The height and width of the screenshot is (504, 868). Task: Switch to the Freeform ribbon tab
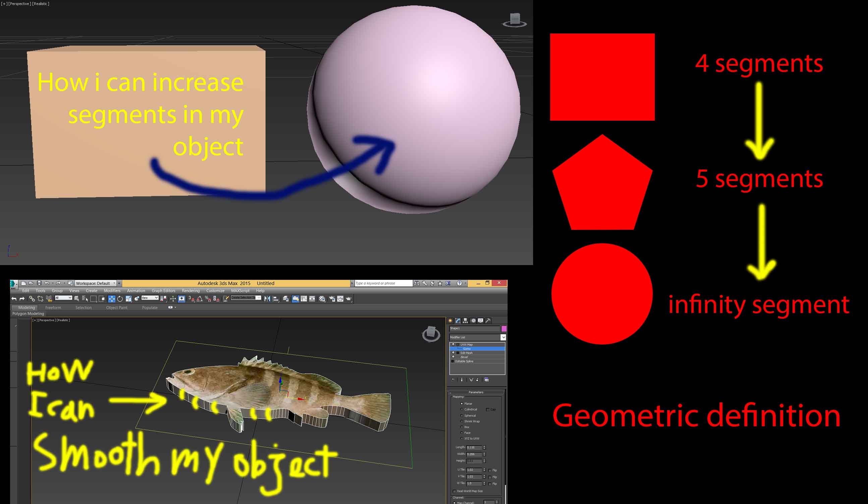point(53,308)
